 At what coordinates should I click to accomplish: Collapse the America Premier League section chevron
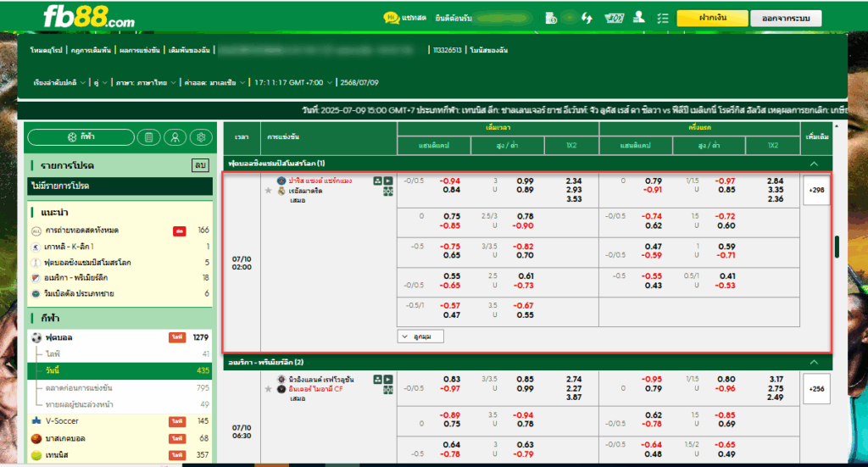click(814, 363)
